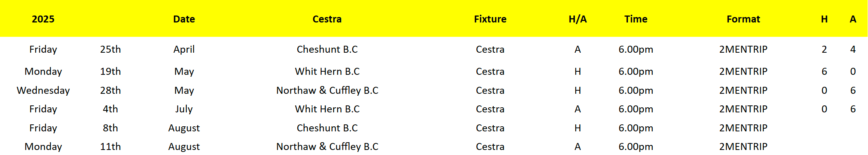Click the "25th" date cell
The image size is (868, 155).
[111, 49]
